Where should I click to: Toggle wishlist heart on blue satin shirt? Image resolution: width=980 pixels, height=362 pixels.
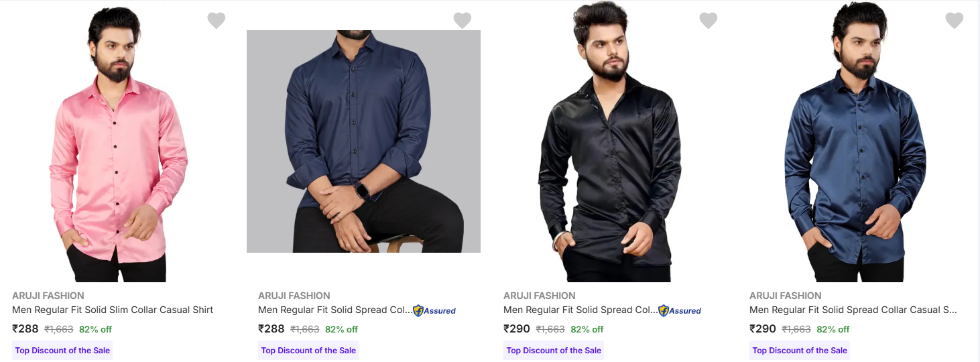point(954,21)
